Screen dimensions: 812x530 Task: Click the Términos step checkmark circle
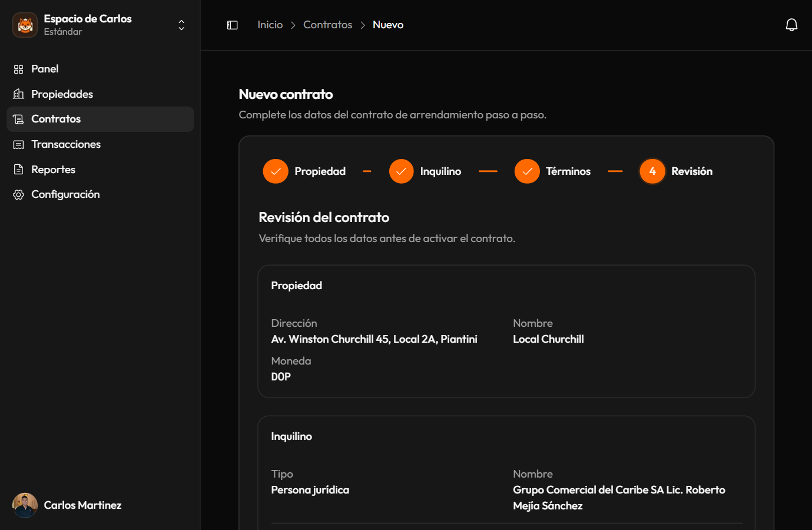pyautogui.click(x=527, y=171)
